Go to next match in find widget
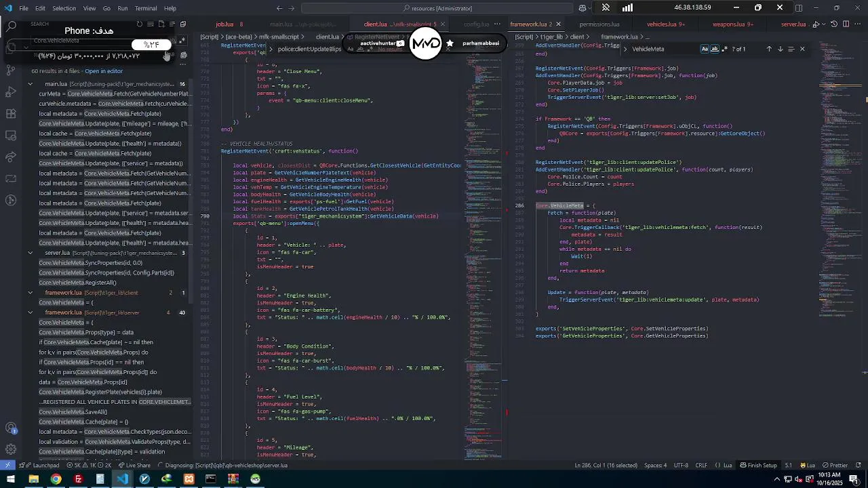The height and width of the screenshot is (488, 868). 780,49
